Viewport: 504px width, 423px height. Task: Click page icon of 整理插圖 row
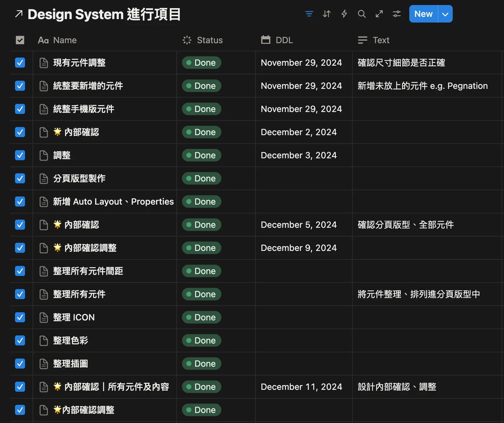(x=44, y=364)
